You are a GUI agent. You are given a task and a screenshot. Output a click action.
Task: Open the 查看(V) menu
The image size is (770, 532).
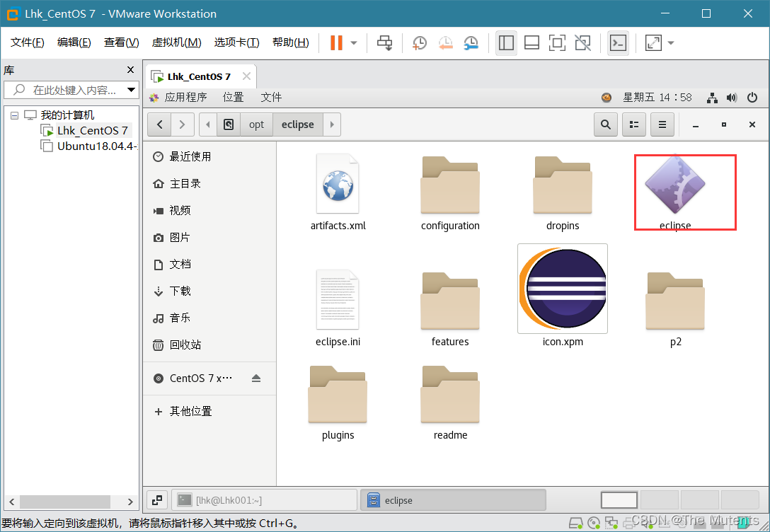(121, 42)
